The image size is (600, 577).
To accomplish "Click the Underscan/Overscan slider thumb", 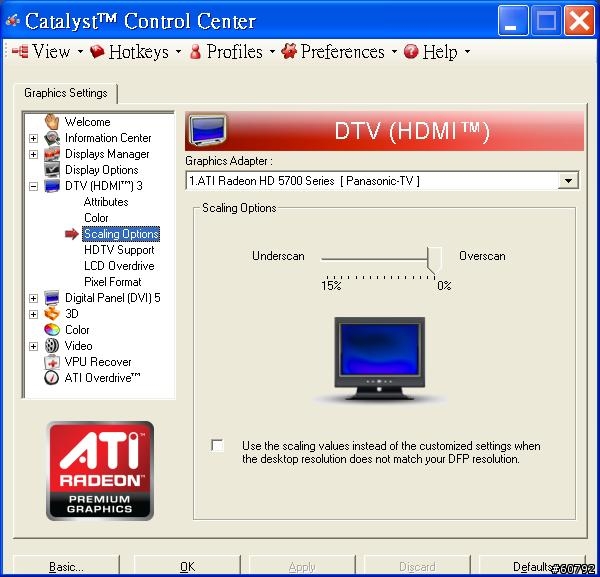I will tap(435, 260).
